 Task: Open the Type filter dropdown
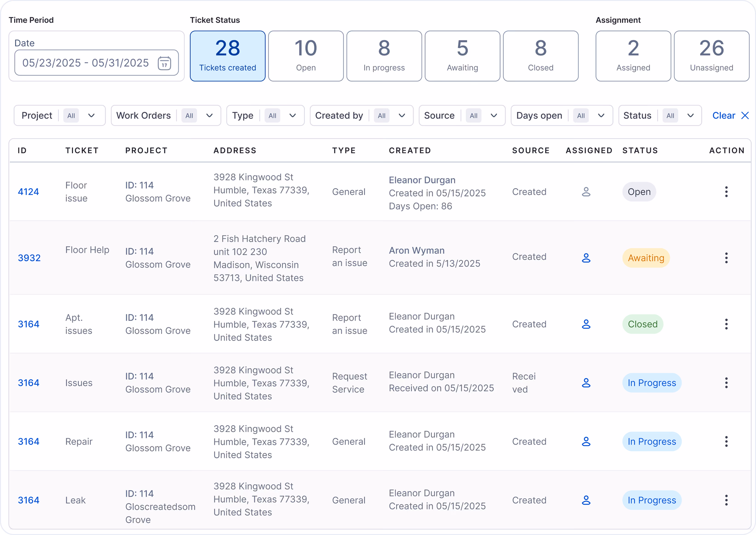click(265, 116)
